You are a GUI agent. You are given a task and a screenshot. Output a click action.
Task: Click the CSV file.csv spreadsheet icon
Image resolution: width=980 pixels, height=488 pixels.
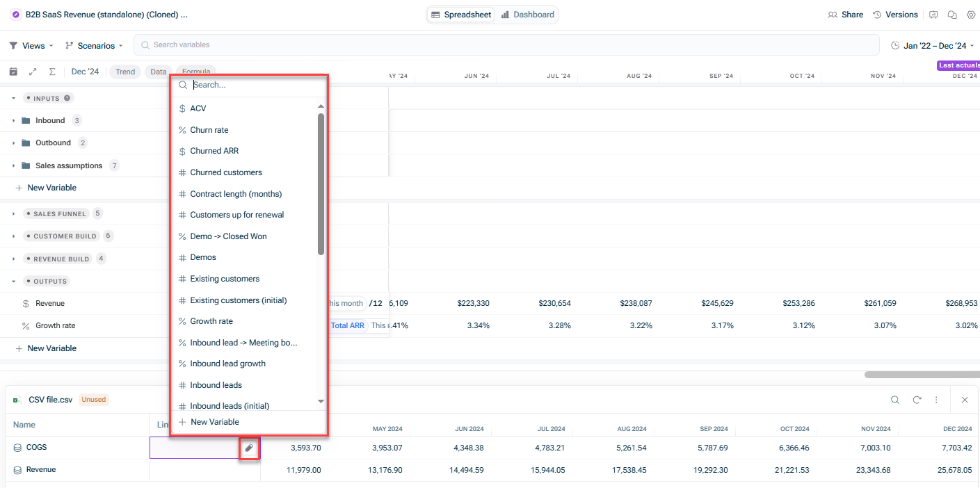[x=17, y=400]
